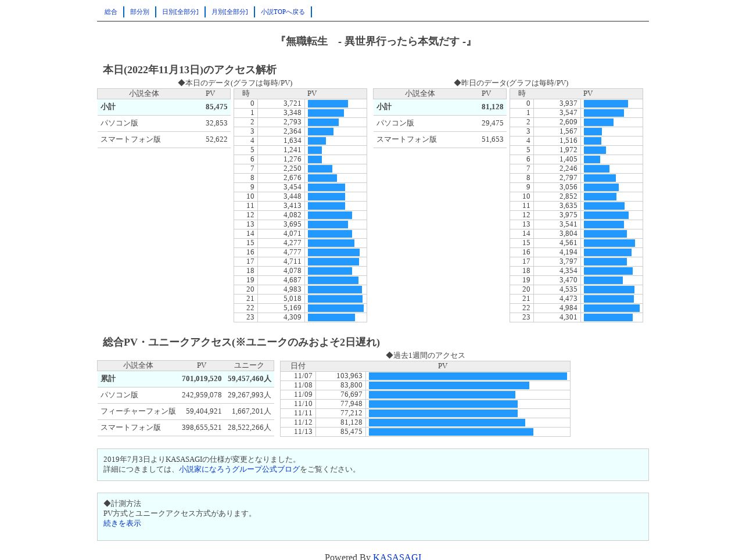Click today's hour 5 PV value 1,241

[292, 150]
